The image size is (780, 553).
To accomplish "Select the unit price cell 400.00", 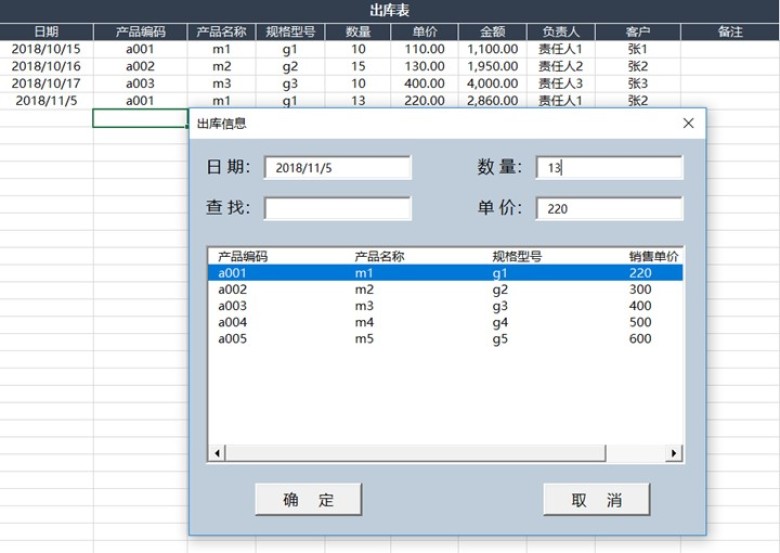I will (x=424, y=84).
